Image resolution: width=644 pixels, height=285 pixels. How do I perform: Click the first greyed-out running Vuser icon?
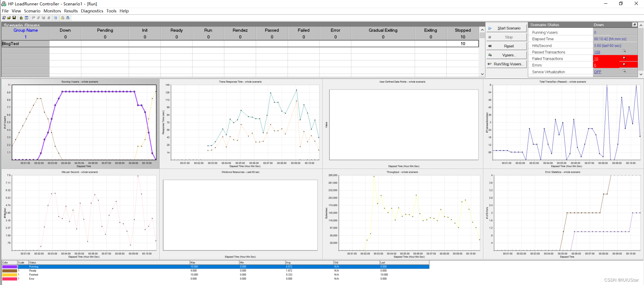pos(33,18)
